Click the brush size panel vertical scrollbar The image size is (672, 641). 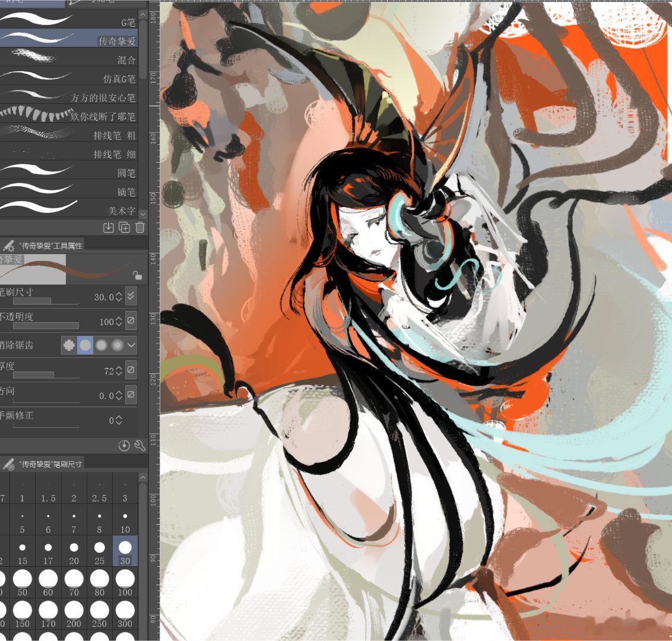click(x=143, y=561)
